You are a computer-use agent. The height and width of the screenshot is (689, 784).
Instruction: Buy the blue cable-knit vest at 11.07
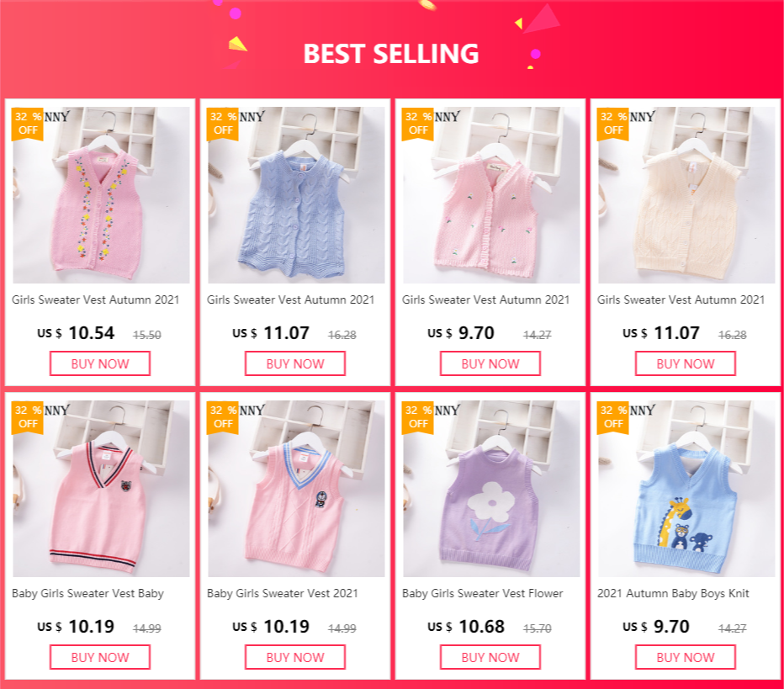click(x=295, y=363)
